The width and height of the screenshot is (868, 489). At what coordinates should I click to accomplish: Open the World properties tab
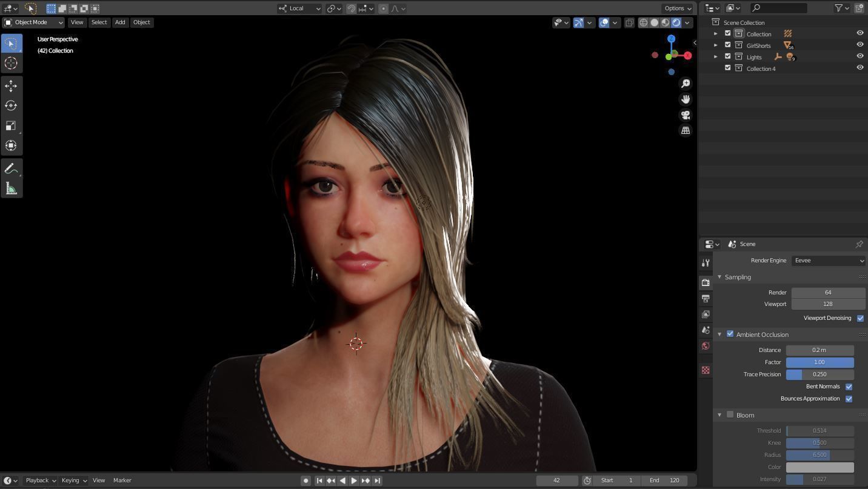706,346
